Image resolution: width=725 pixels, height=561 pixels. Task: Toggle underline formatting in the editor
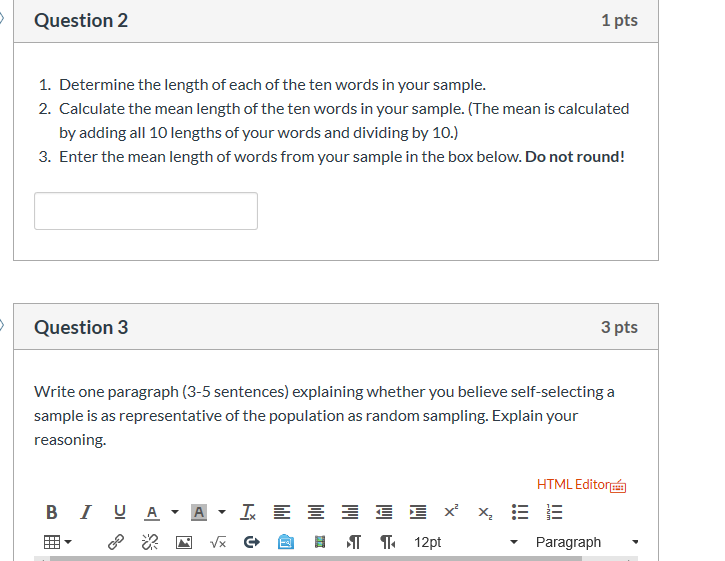[x=119, y=512]
